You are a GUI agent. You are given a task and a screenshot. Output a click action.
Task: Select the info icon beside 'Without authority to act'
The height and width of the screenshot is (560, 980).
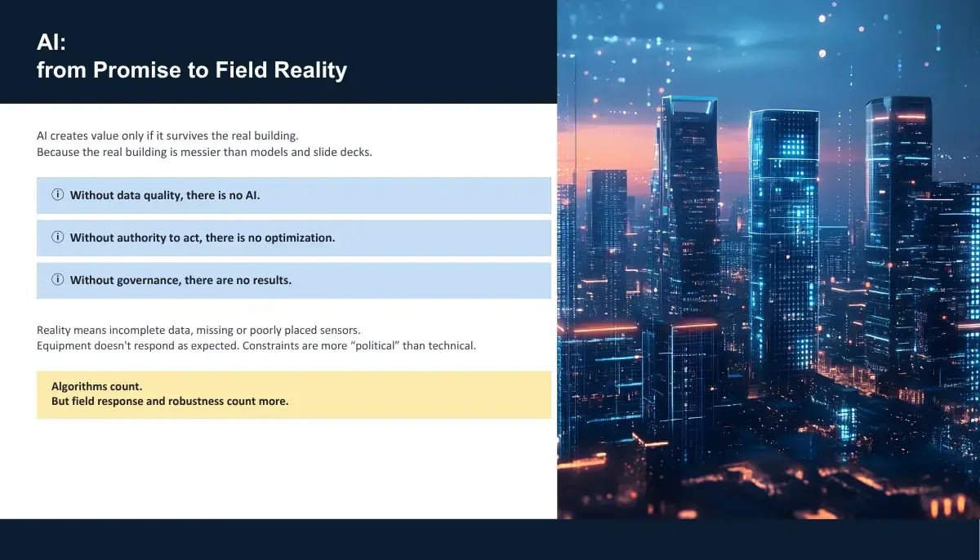(x=58, y=238)
